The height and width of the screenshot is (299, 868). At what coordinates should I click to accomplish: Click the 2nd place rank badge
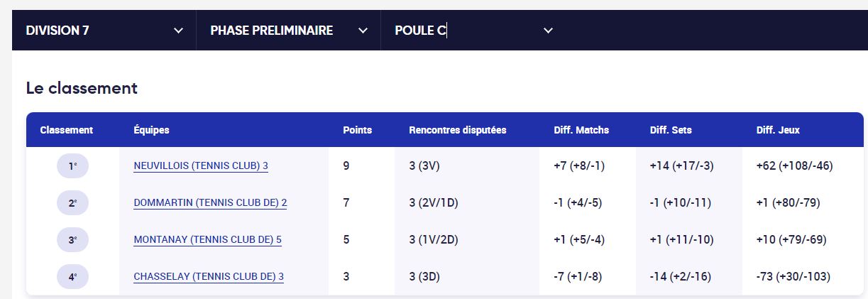72,203
